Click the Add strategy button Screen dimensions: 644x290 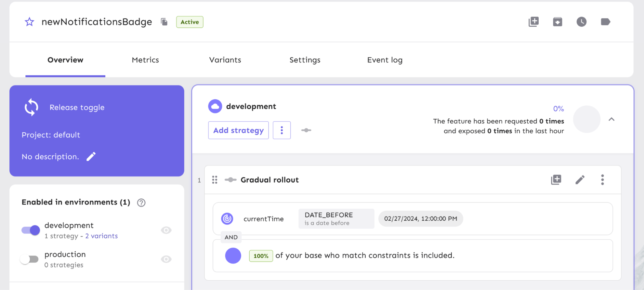click(238, 130)
